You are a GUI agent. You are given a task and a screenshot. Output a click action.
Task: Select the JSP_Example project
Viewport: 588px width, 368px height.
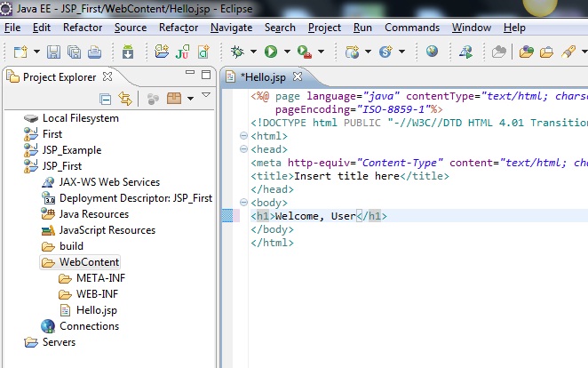pyautogui.click(x=63, y=150)
